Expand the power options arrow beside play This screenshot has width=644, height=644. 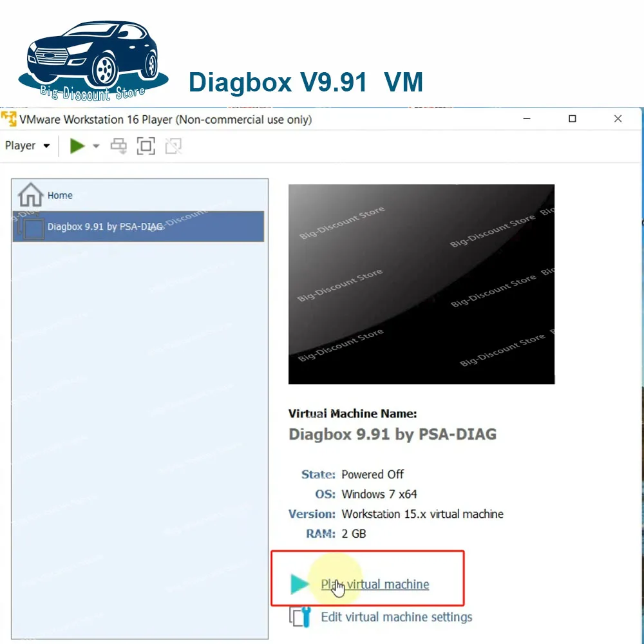96,146
